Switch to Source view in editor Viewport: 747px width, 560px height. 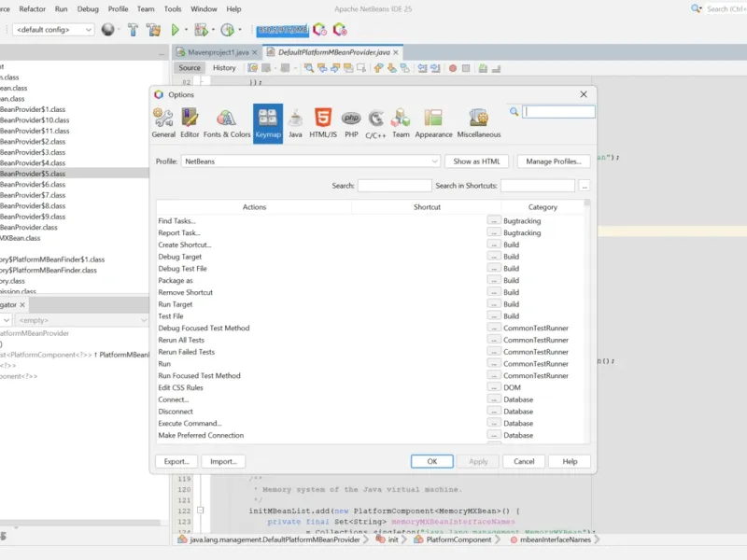tap(190, 68)
